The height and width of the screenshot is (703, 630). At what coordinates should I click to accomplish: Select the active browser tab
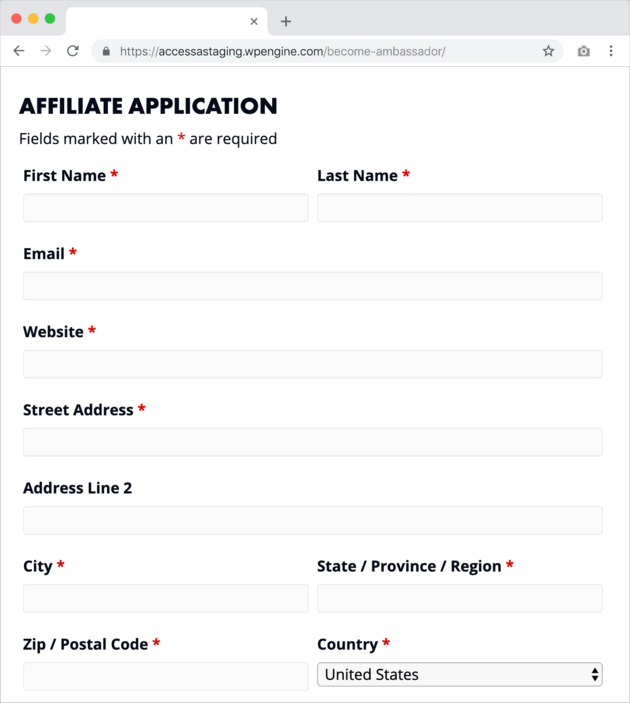(x=160, y=21)
